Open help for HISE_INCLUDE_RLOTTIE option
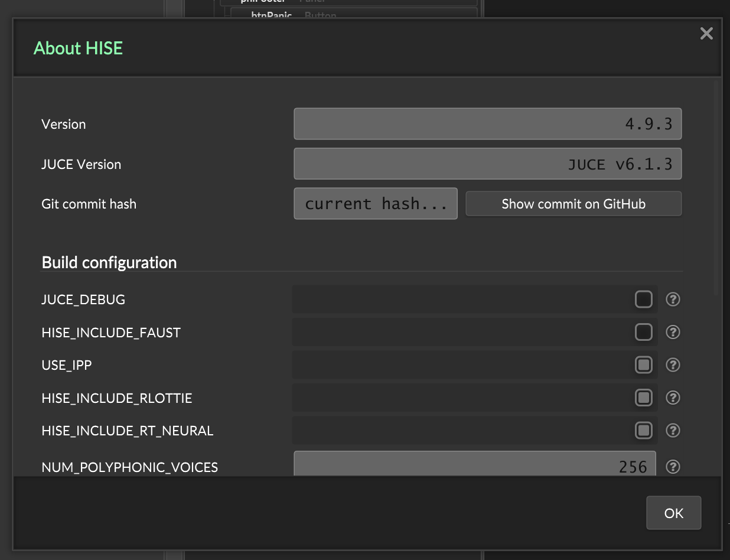Image resolution: width=730 pixels, height=560 pixels. [673, 398]
